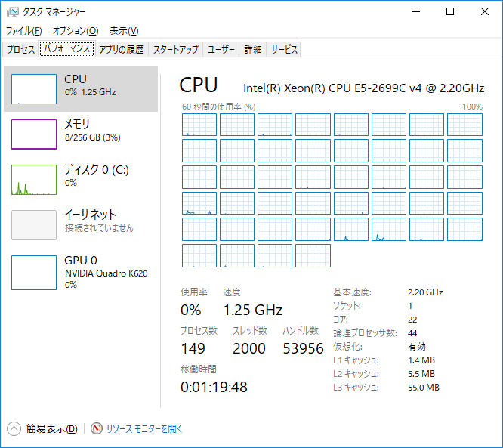
Task: Select the メモリ graph thumbnail in sidebar
Action: coord(34,134)
